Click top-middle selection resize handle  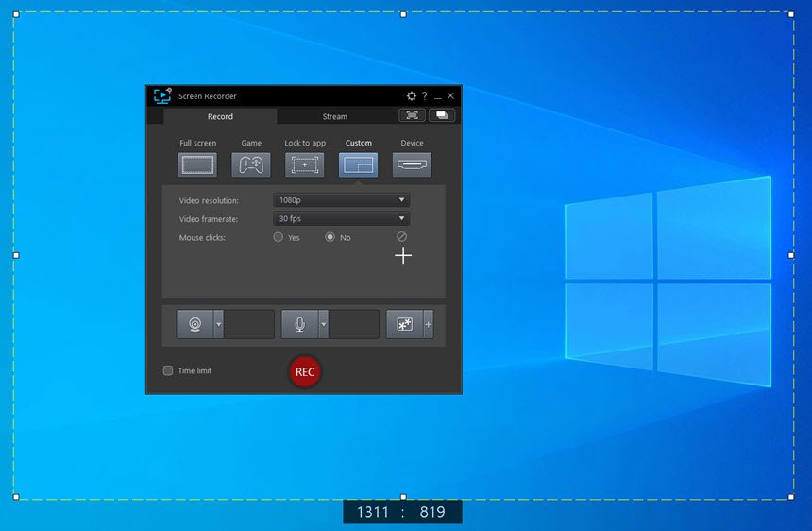click(403, 14)
